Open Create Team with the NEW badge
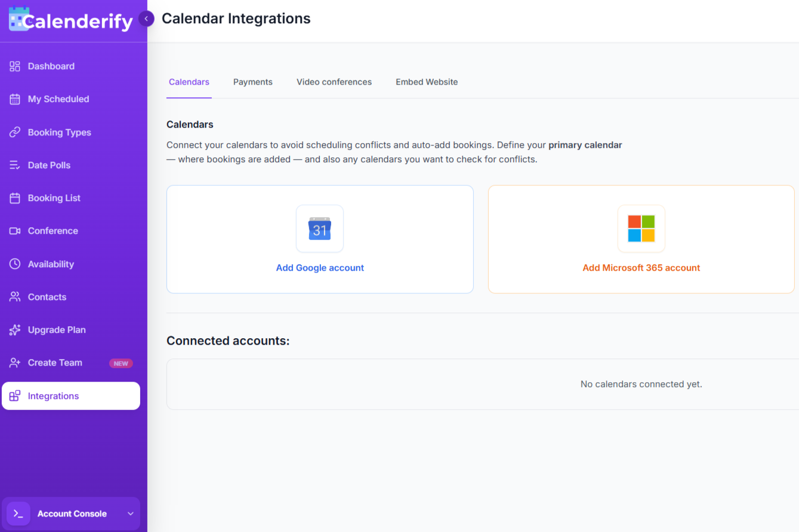This screenshot has width=799, height=532. (x=55, y=362)
